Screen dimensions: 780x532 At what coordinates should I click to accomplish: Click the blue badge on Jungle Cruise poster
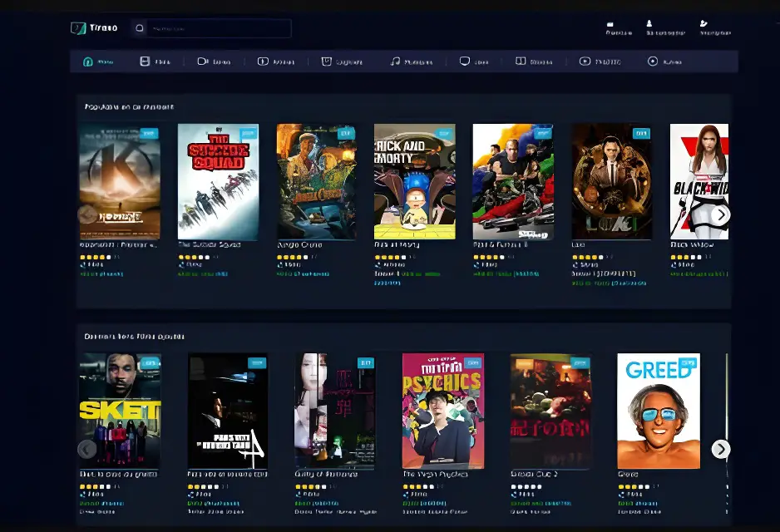(346, 133)
